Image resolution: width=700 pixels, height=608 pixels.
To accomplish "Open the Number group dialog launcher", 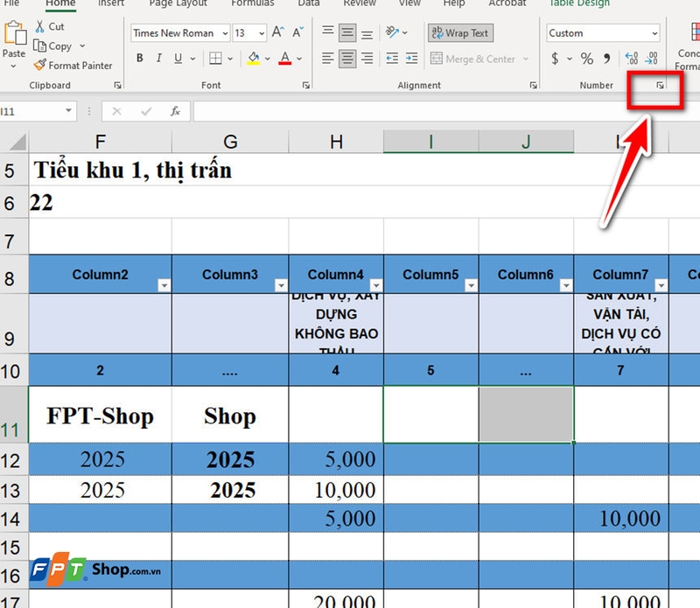I will tap(661, 84).
